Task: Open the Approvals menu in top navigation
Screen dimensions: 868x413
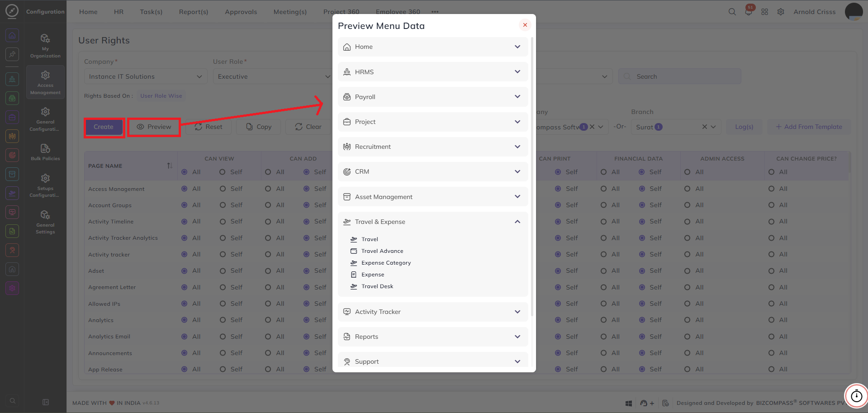Action: point(241,12)
